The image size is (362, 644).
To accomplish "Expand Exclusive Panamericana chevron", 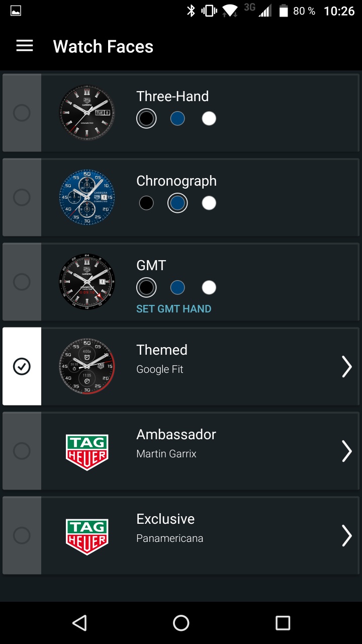I will [346, 535].
